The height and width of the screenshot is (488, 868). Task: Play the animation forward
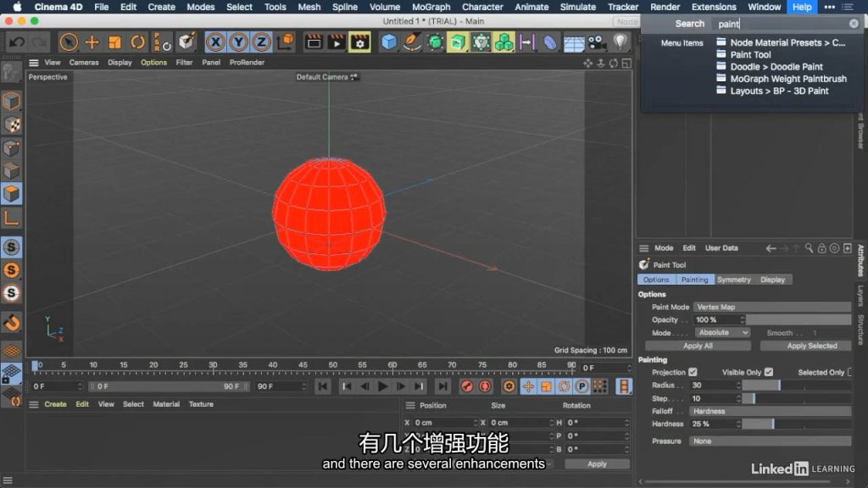click(382, 386)
